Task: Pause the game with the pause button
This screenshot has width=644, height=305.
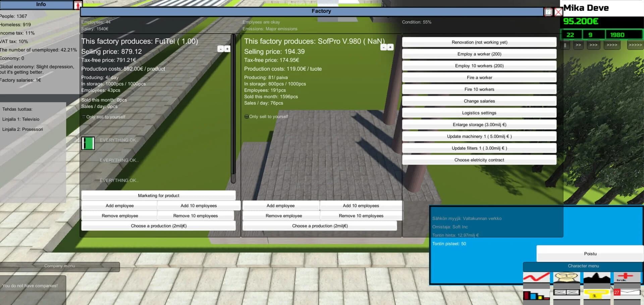Action: coord(565,45)
